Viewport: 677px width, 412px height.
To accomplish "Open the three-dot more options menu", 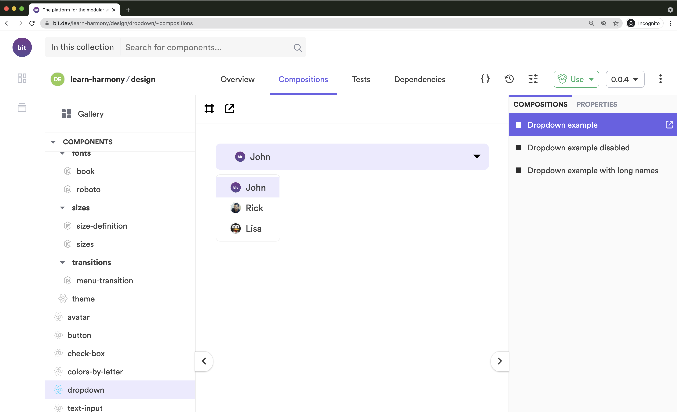I will 660,79.
